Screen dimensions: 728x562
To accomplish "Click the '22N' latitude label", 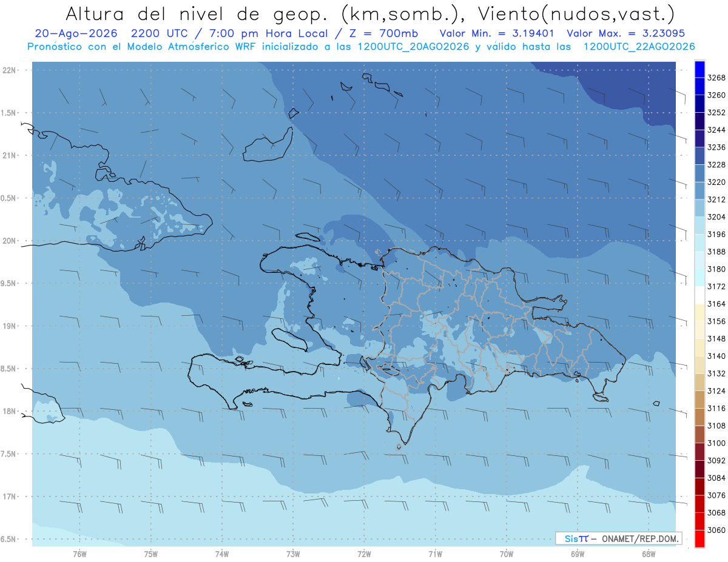I will point(10,70).
